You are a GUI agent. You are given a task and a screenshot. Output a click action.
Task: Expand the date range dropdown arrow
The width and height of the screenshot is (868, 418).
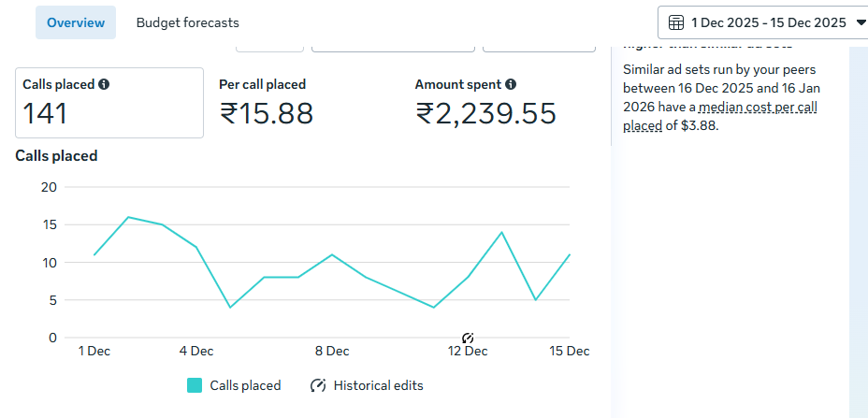(861, 22)
